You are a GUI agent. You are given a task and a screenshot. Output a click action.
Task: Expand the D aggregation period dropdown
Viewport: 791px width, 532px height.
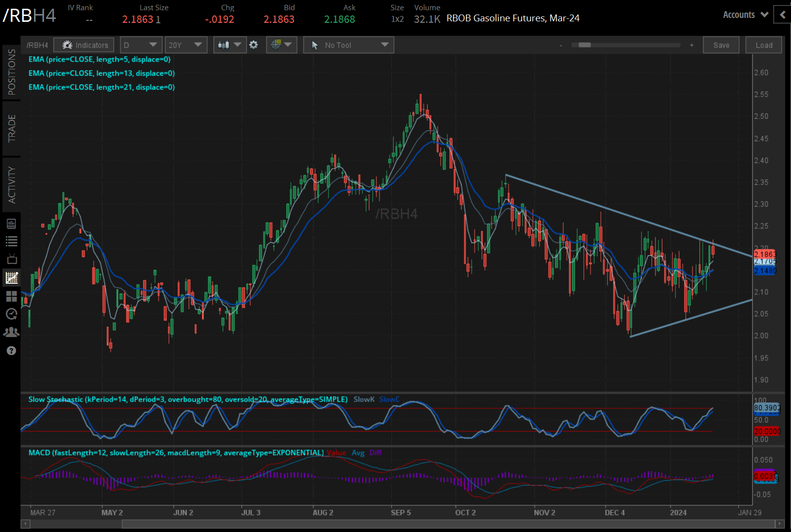pos(140,45)
